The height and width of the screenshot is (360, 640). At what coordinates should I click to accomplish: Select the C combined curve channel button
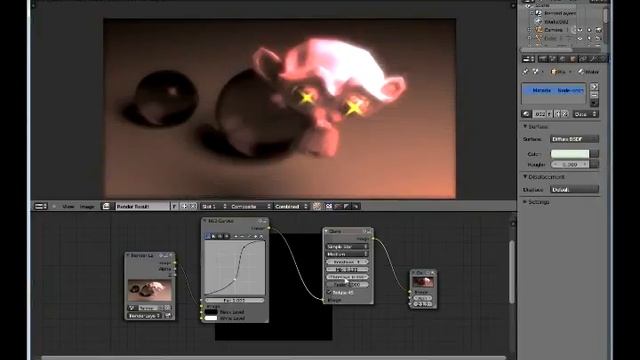click(x=208, y=236)
